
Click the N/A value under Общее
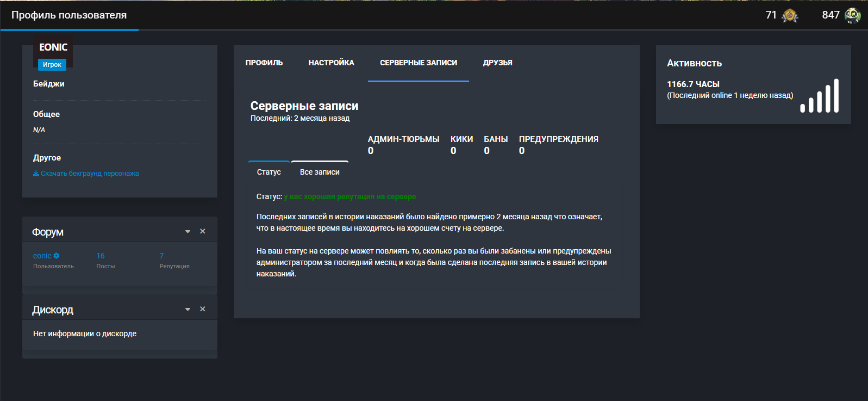point(39,130)
